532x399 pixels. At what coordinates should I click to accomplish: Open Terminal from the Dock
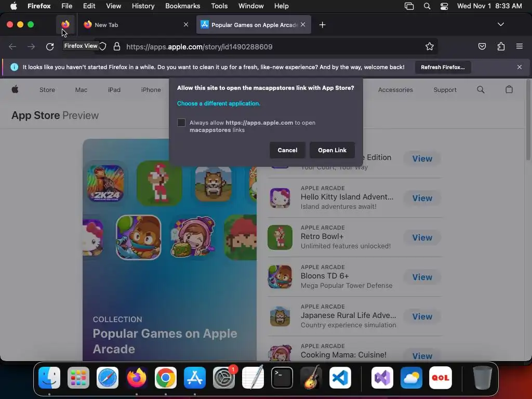pos(282,378)
